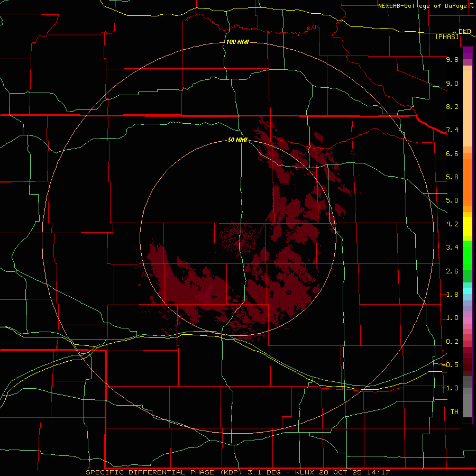Click the 9.8 color scale value
Image resolution: width=476 pixels, height=476 pixels.
[452, 59]
